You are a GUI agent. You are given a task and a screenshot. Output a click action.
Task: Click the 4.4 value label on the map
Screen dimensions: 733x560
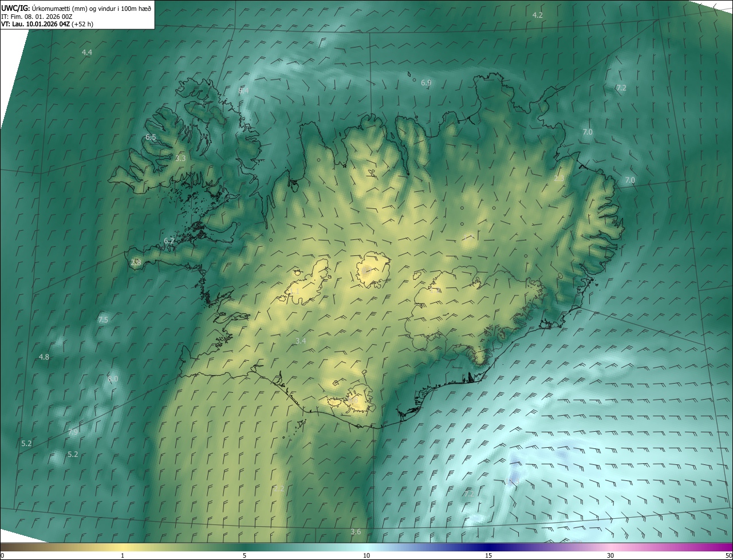[x=87, y=52]
